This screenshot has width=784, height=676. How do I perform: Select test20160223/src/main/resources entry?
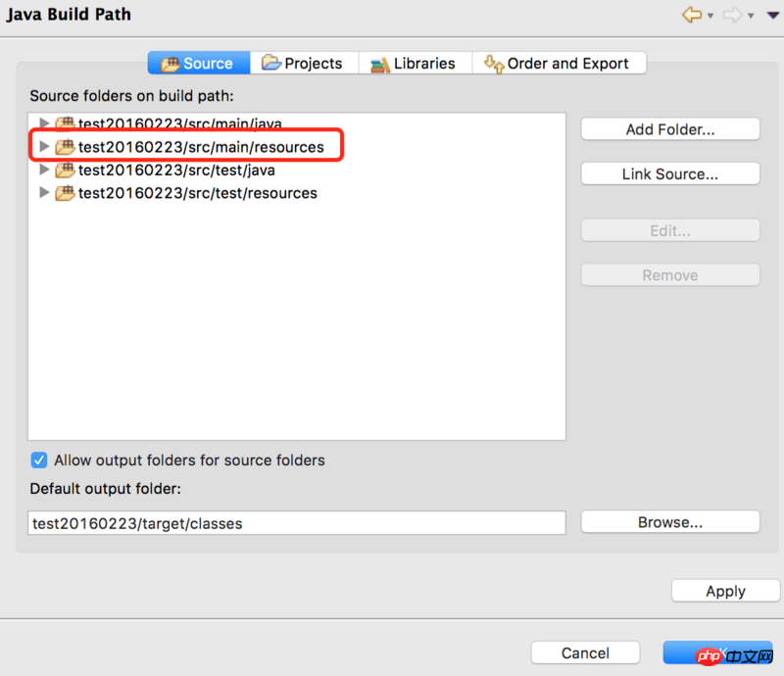[x=201, y=147]
